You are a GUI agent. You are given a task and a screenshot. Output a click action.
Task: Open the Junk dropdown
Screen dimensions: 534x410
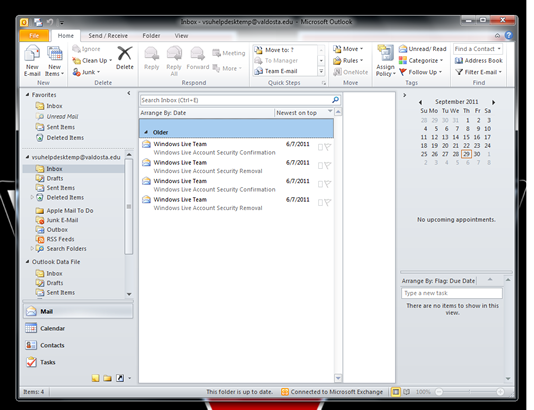[x=86, y=72]
